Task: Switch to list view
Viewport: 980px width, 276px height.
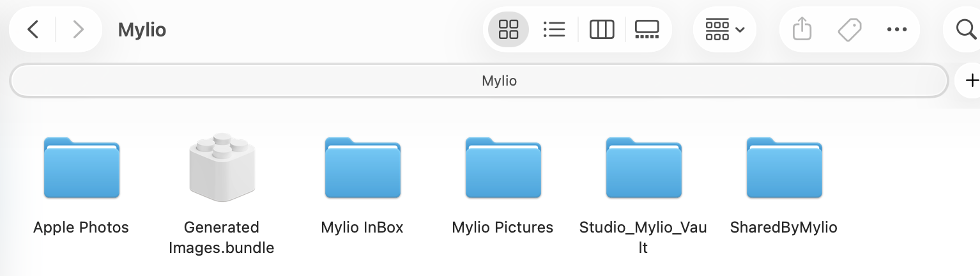Action: pos(554,29)
